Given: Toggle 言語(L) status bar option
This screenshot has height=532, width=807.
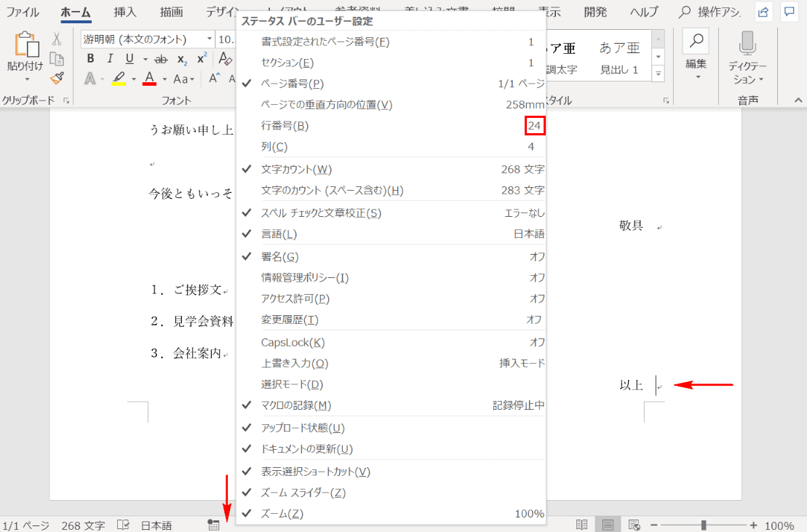Looking at the screenshot, I should (x=391, y=234).
